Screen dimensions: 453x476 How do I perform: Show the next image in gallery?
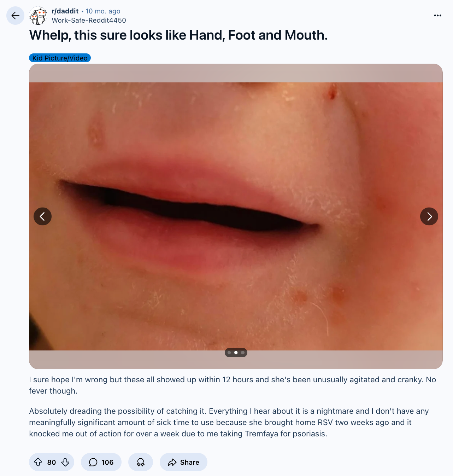(x=429, y=216)
